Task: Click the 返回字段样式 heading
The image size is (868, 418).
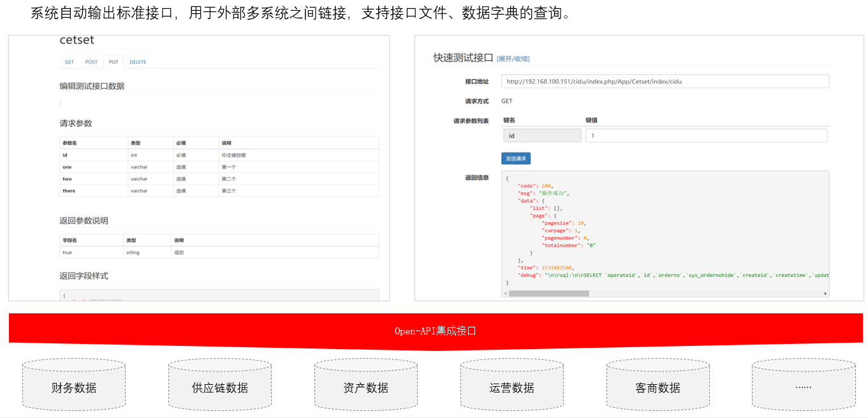Action: pos(84,276)
